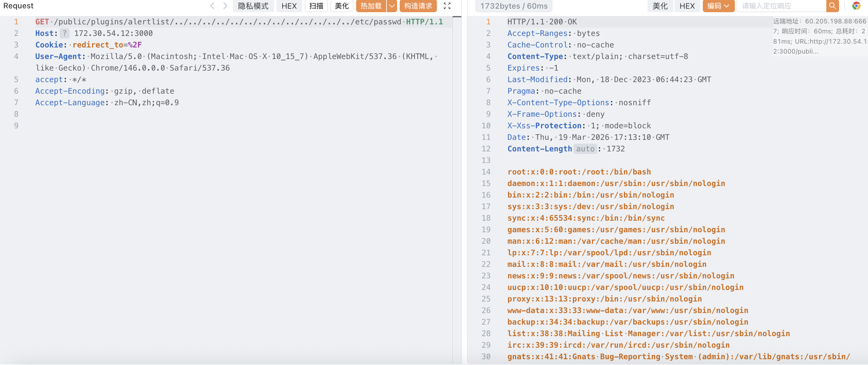Open the 编码 encoding dropdown
Viewport: 868px width, 365px height.
[718, 6]
